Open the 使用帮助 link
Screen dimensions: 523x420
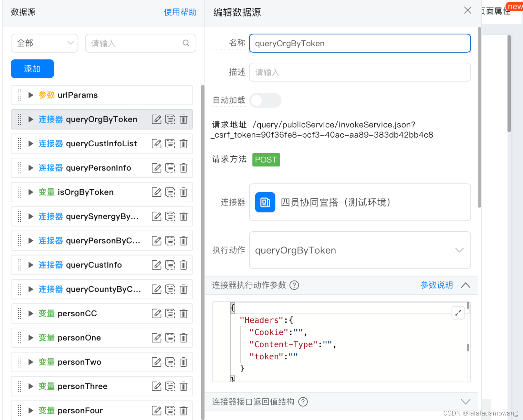180,12
